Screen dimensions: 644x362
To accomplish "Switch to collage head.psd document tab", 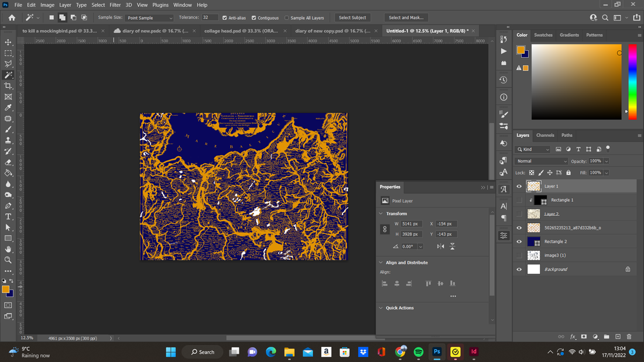I will click(x=241, y=31).
